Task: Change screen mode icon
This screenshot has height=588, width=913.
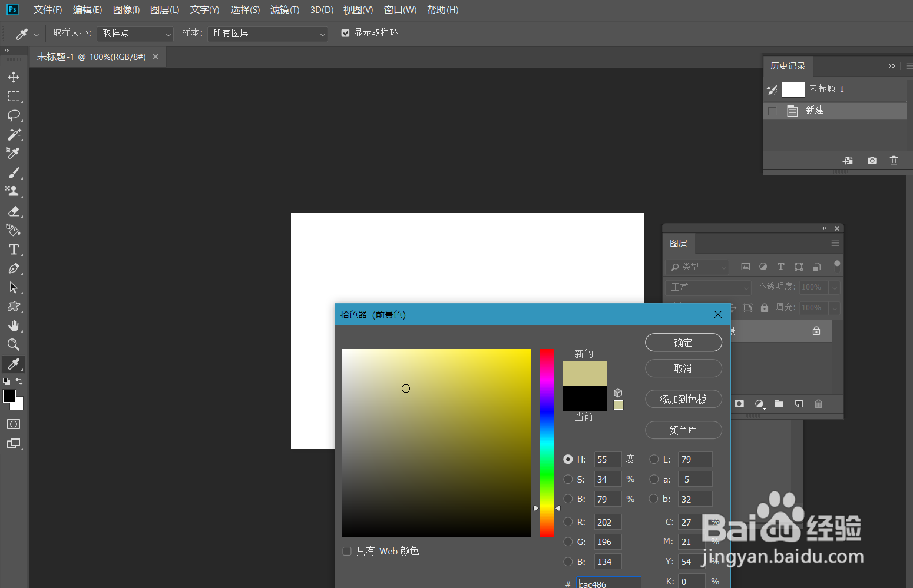Action: click(14, 443)
